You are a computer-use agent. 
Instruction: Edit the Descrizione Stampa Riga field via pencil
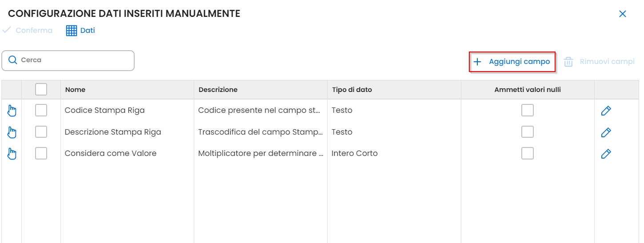[x=606, y=132]
